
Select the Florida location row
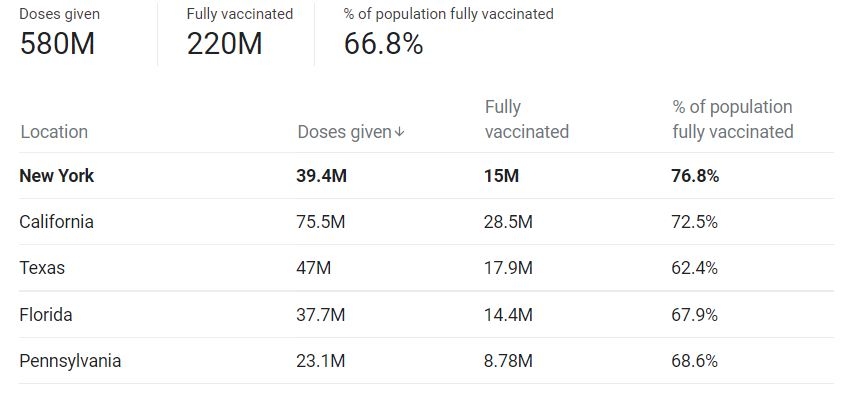[427, 315]
